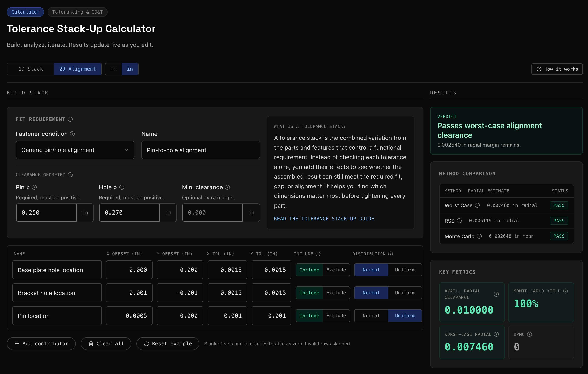Click the Min. clearance info icon

(227, 187)
